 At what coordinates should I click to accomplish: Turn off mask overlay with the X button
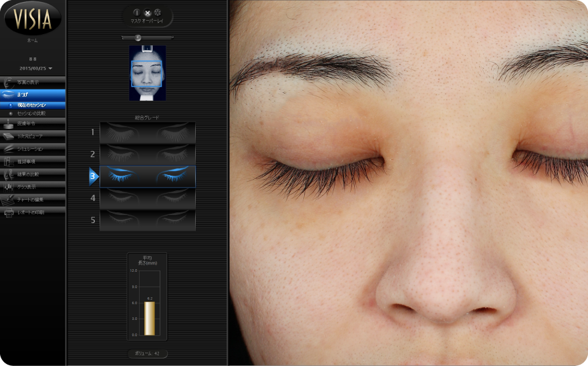pos(148,13)
